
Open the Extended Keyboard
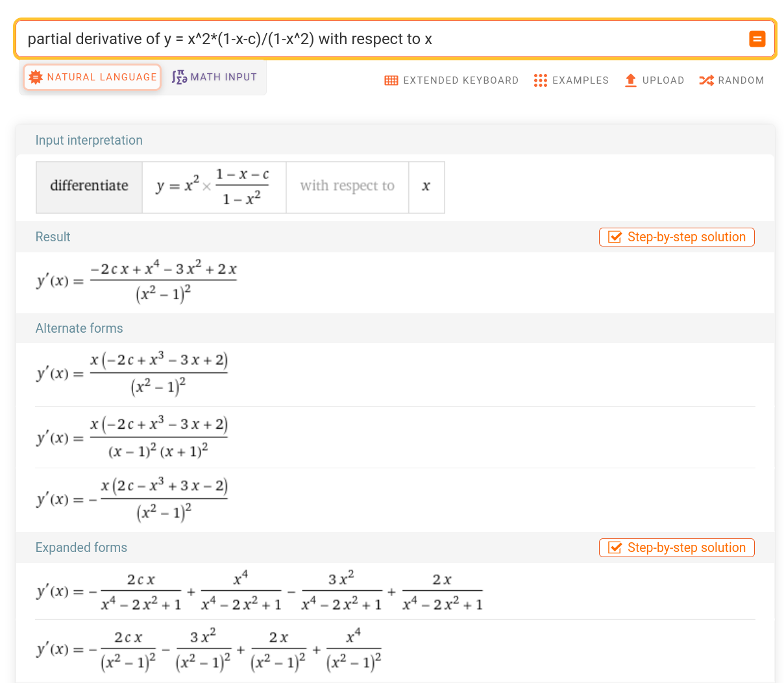452,80
